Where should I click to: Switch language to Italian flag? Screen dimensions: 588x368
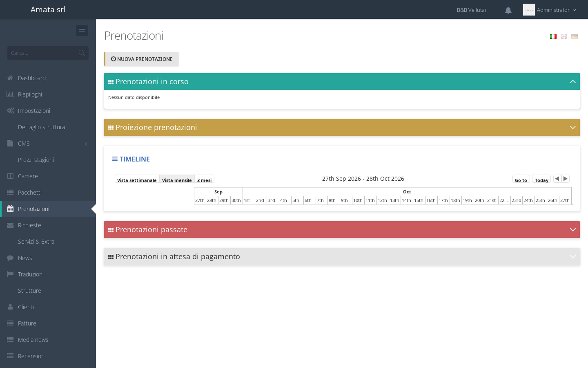coord(553,36)
